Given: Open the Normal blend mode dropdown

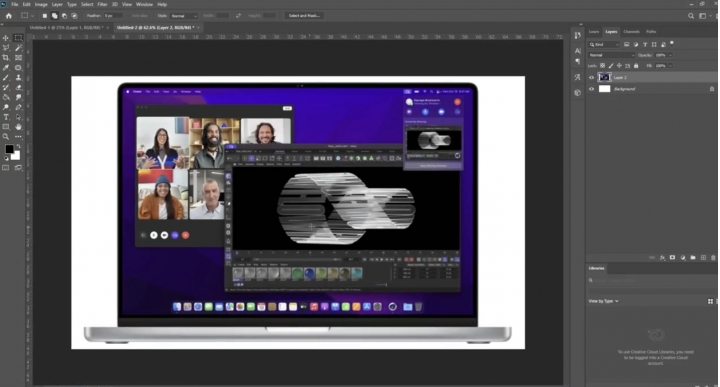Looking at the screenshot, I should pyautogui.click(x=612, y=55).
